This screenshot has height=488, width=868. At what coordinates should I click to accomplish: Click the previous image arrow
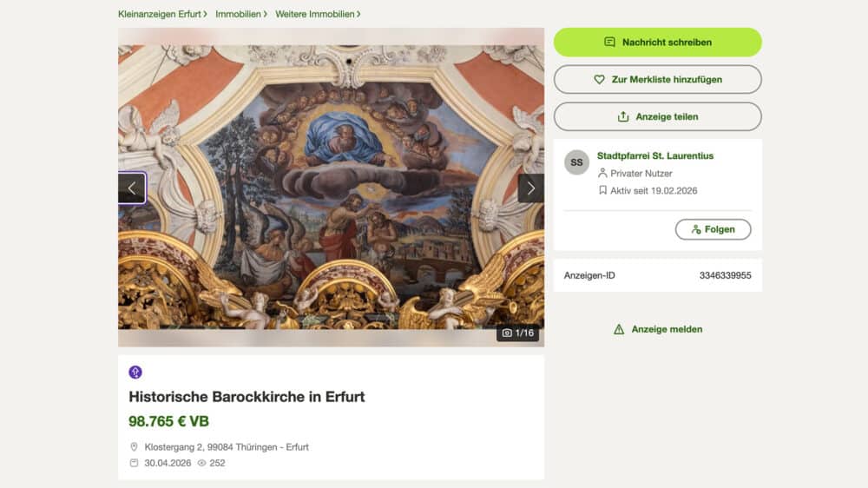(132, 188)
